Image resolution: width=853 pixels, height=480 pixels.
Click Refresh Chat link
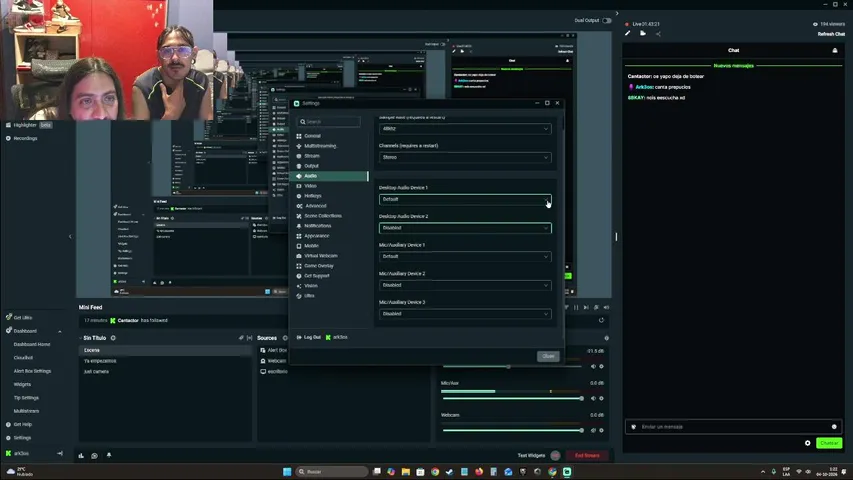(x=831, y=34)
